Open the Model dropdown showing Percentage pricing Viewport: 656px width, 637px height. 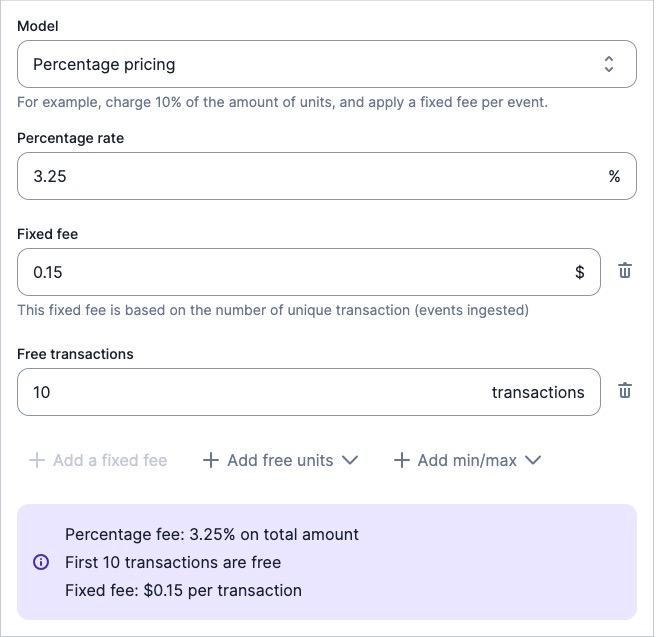pos(326,64)
